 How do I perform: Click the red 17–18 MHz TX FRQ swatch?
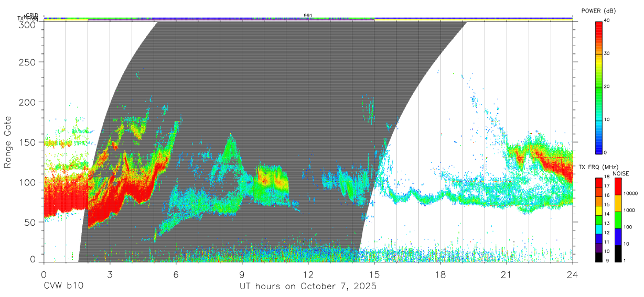[598, 183]
